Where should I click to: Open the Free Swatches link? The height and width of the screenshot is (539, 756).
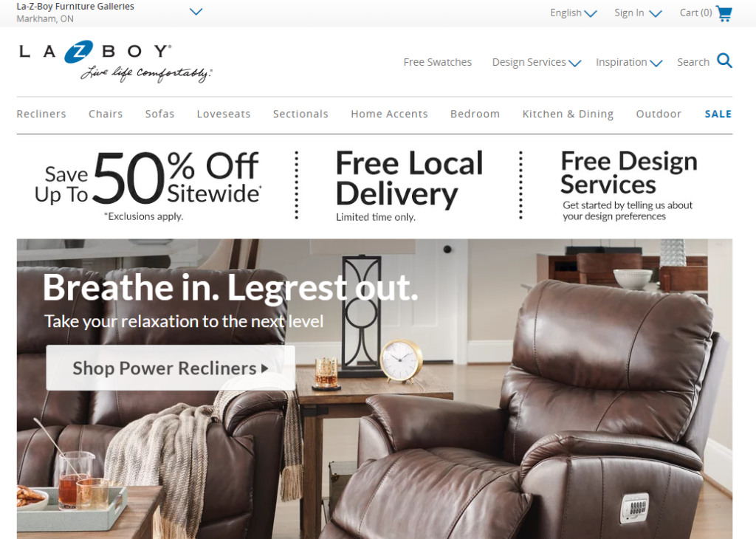[x=437, y=62]
